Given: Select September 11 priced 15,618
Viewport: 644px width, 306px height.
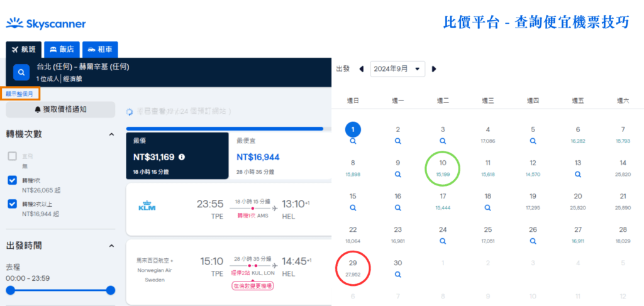Looking at the screenshot, I should (x=487, y=168).
